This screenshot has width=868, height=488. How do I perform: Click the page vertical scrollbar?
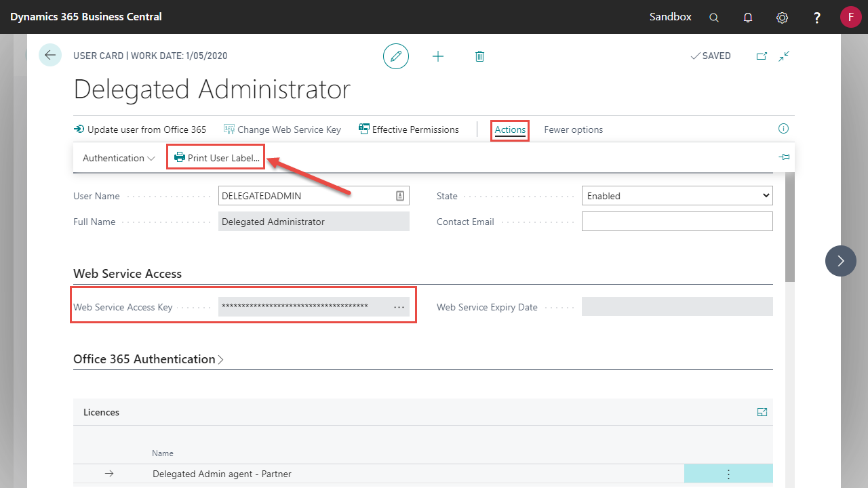click(790, 227)
